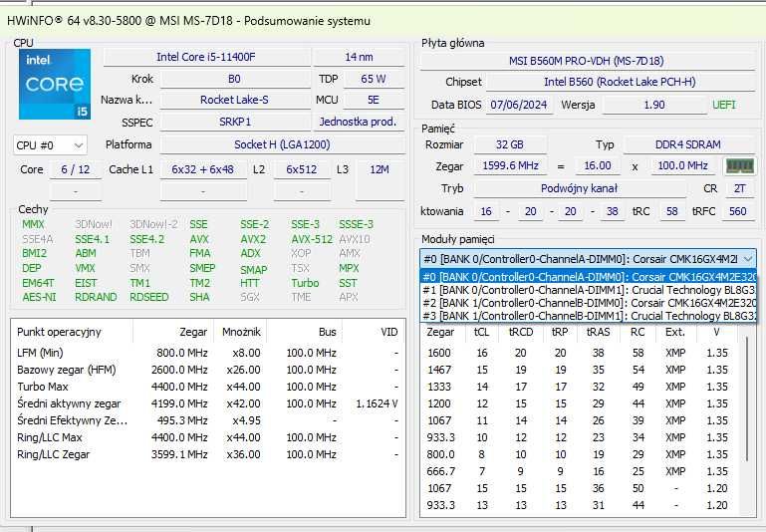Click the Intel Core i5-11400F name field
The image size is (766, 532).
point(205,58)
